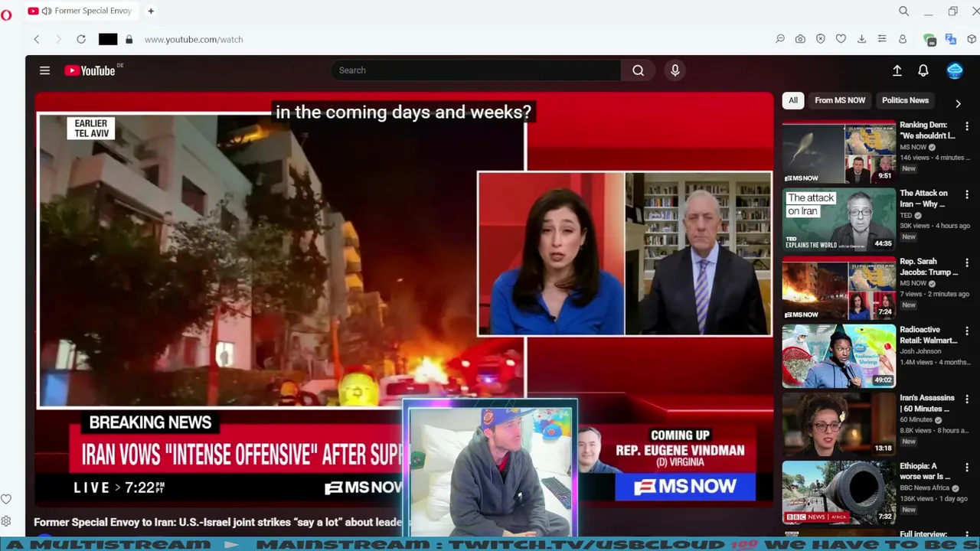The height and width of the screenshot is (551, 980).
Task: Click Opera sidebar heart icon
Action: pos(6,500)
